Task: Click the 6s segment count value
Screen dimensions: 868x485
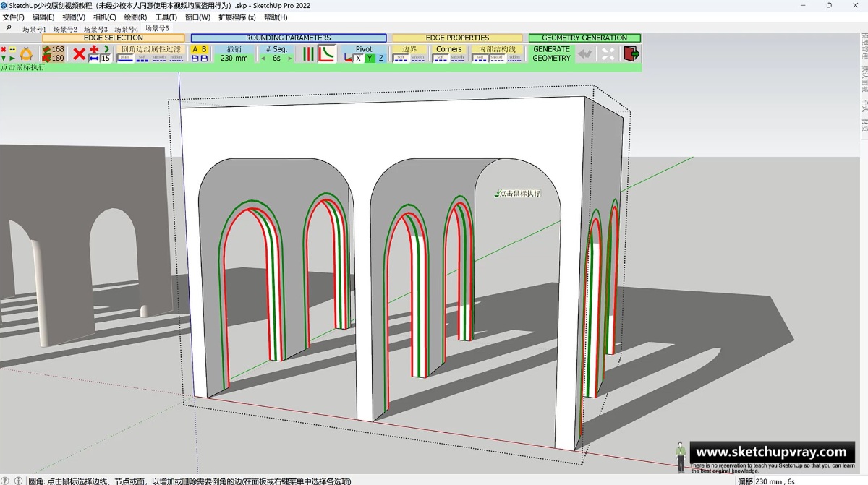Action: pyautogui.click(x=276, y=59)
